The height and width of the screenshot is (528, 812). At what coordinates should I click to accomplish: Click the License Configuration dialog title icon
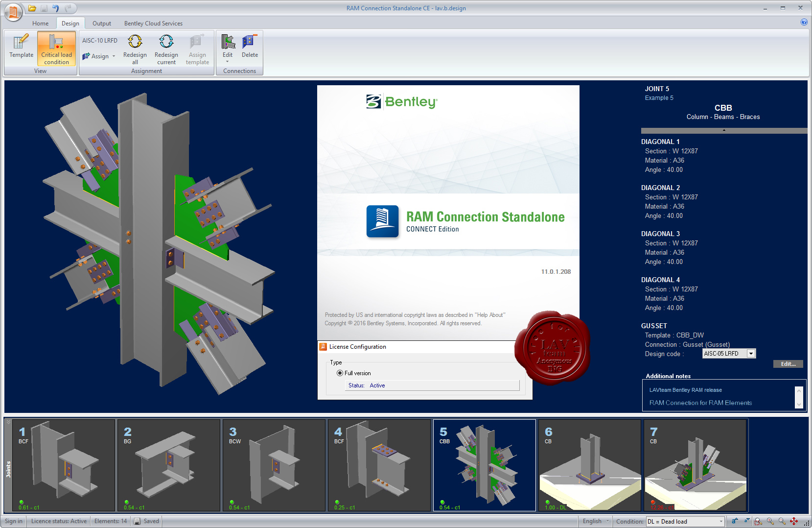(323, 347)
